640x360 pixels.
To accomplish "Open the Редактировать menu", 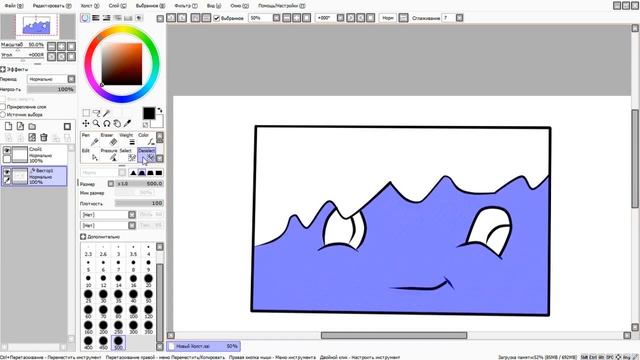I will 52,6.
